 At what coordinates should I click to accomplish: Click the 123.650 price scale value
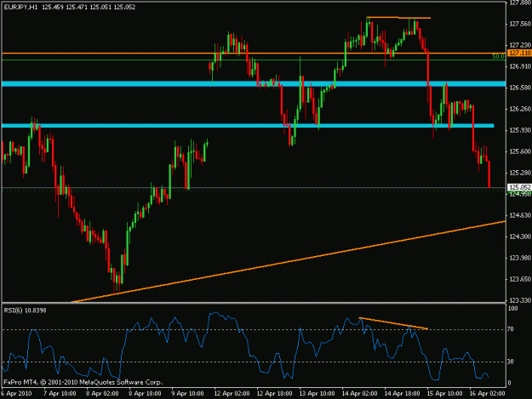[x=520, y=279]
